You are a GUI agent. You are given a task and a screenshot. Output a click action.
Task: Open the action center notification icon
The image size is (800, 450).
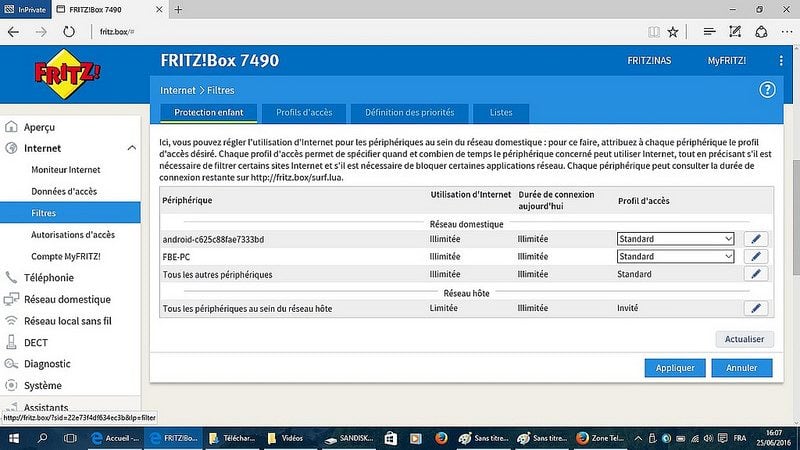pyautogui.click(x=722, y=438)
